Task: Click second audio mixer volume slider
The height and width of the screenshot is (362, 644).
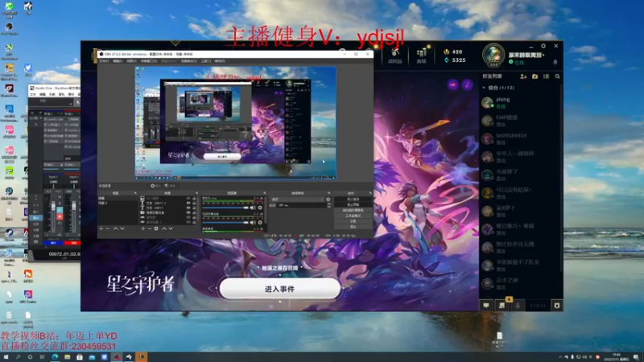Action: coord(225,223)
